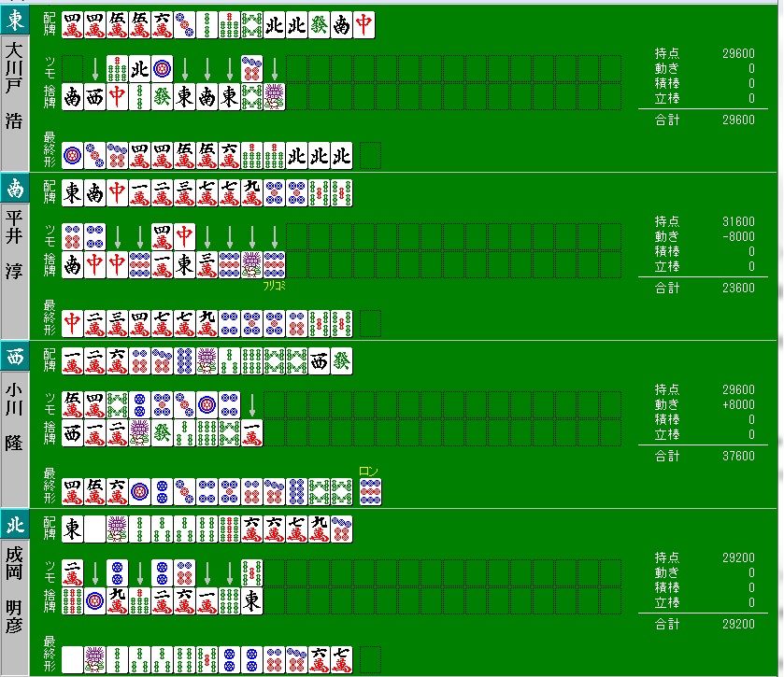Click player name 平井 淳
Viewport: 784px width, 677px height.
point(14,245)
